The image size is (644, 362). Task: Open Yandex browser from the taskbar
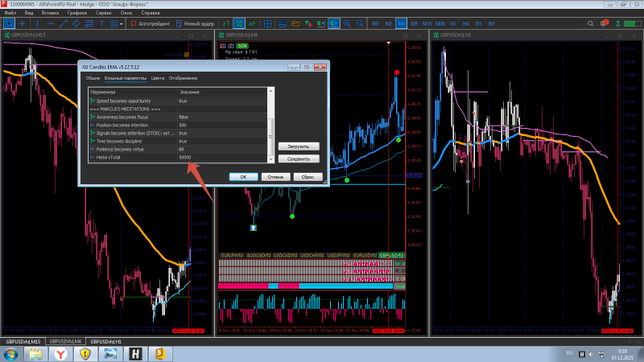60,352
